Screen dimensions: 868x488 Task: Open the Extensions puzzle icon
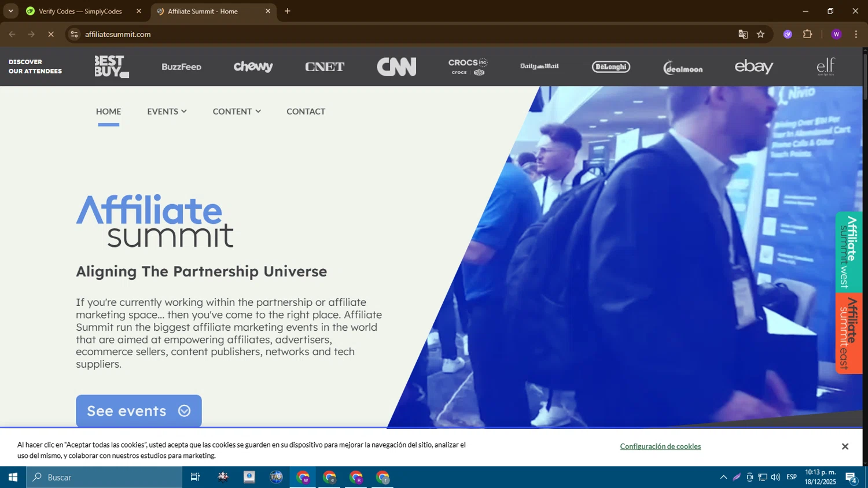pos(808,35)
